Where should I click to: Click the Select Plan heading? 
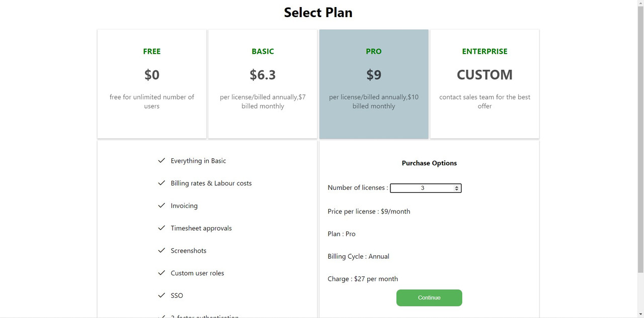point(318,13)
